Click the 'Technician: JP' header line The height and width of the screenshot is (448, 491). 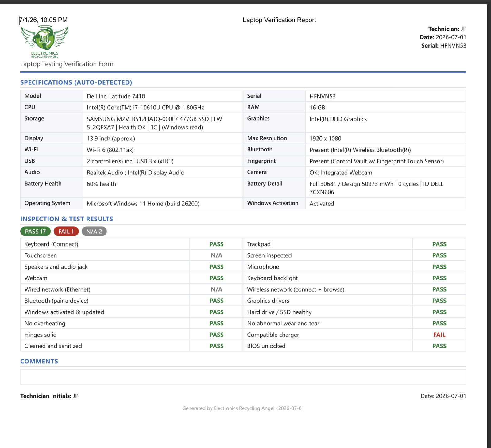pos(447,29)
